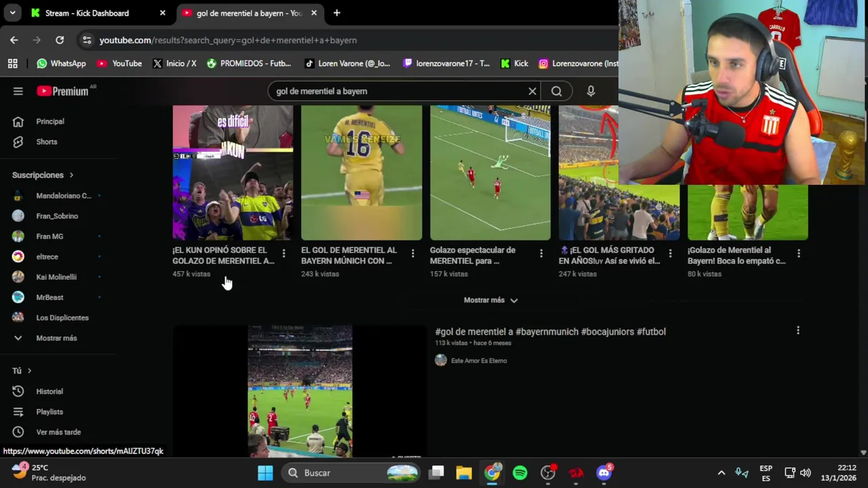Expand the Suscripciones section arrow

[71, 175]
